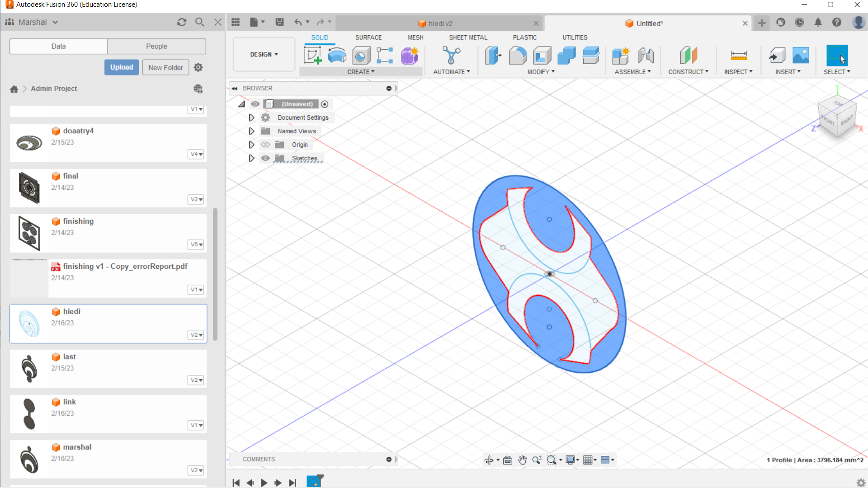Open the Automate tool icon
The width and height of the screenshot is (868, 488).
(x=451, y=56)
